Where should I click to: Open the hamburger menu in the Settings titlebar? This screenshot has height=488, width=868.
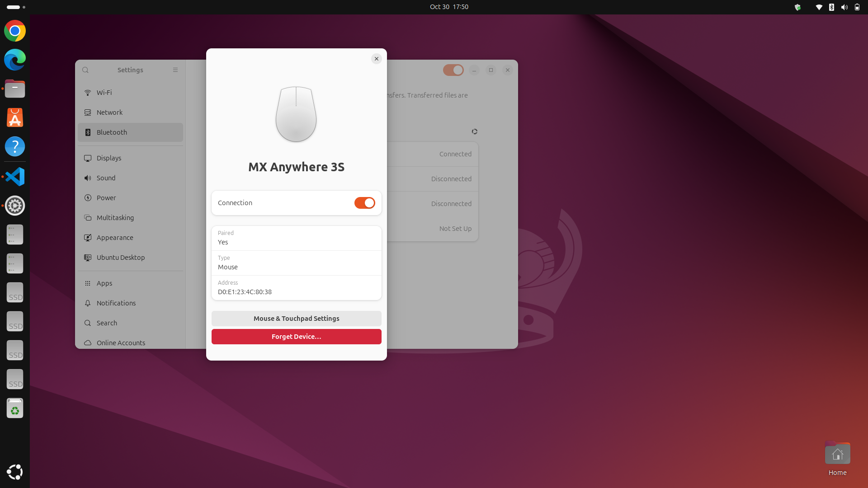click(175, 70)
